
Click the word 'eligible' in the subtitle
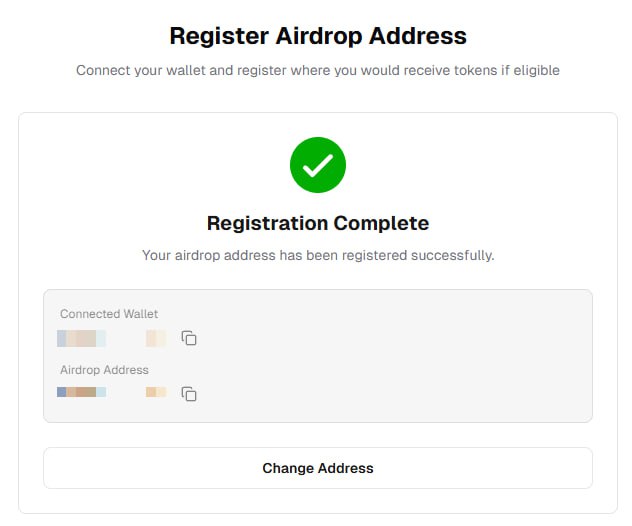(535, 71)
